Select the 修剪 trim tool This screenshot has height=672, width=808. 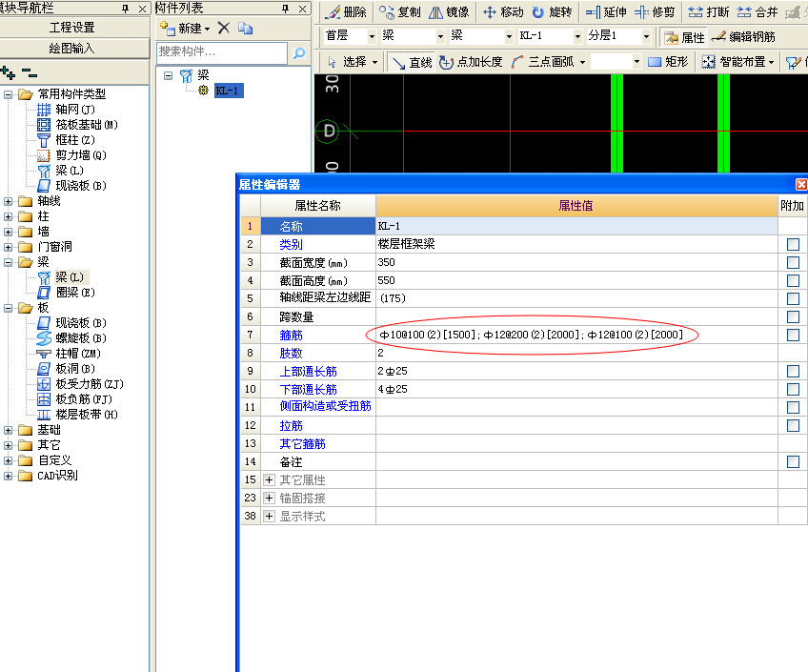(x=655, y=11)
